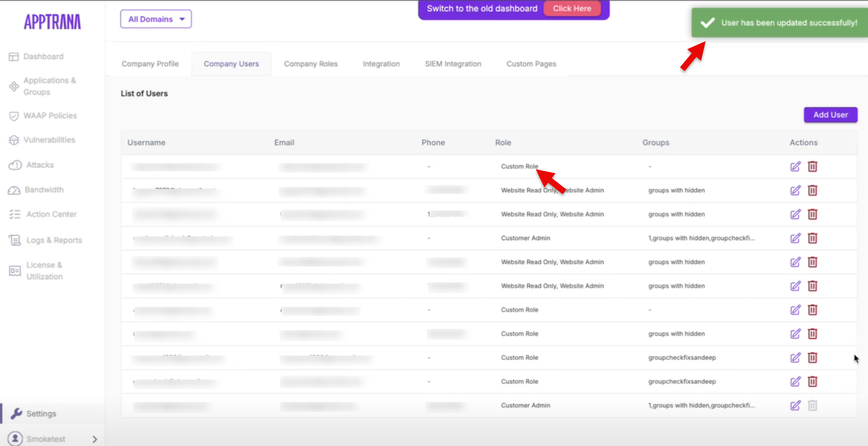Edit the first user row's Custom Role entry
The width and height of the screenshot is (868, 446).
[x=795, y=166]
